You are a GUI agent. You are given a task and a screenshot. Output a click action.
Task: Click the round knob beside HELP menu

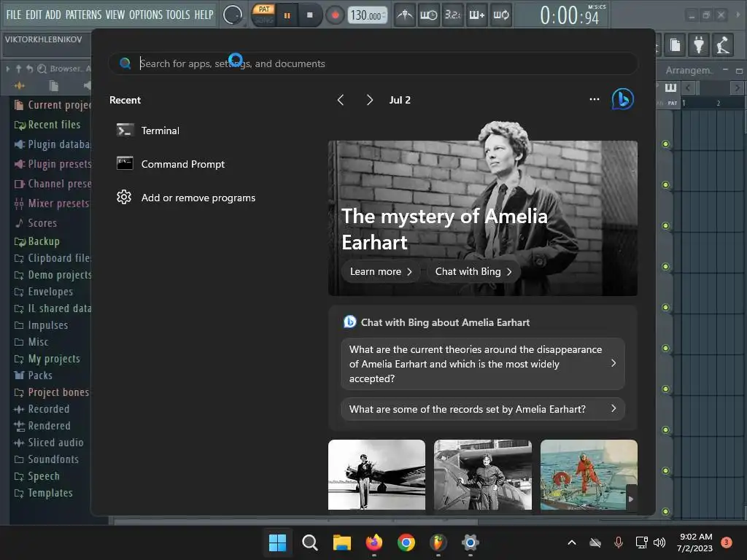pos(233,15)
